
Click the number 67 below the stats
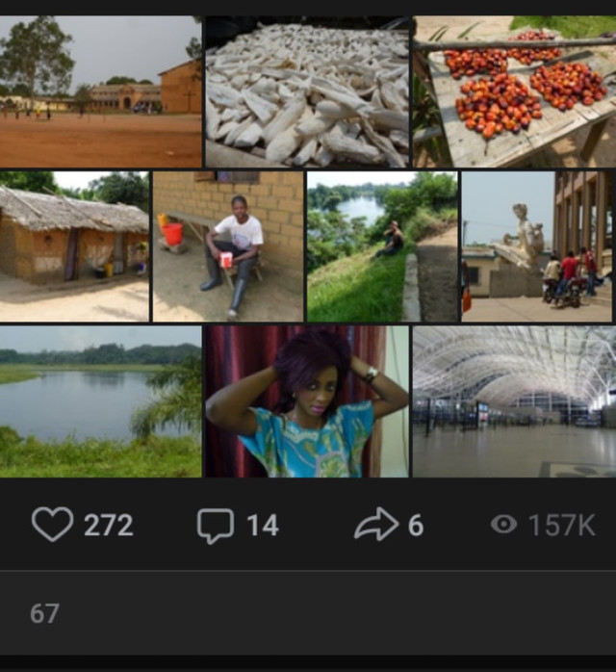pos(44,613)
